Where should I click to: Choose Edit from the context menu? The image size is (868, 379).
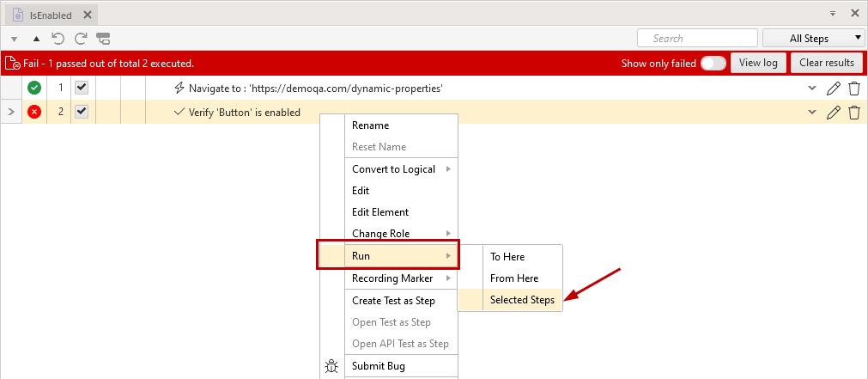pyautogui.click(x=401, y=191)
